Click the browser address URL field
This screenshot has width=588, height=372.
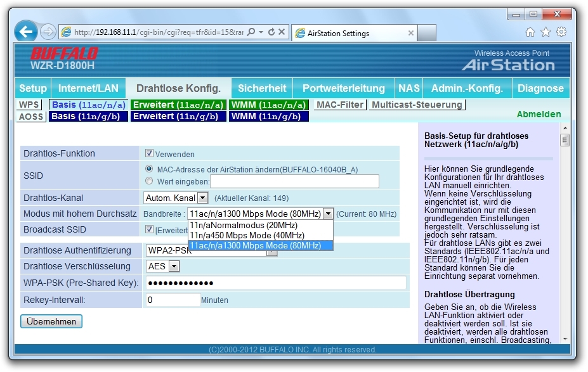[x=159, y=32]
